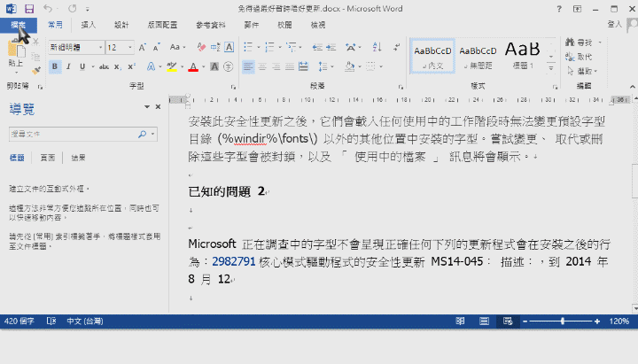Expand the Bullets list dropdown arrow
This screenshot has width=638, height=364.
259,47
